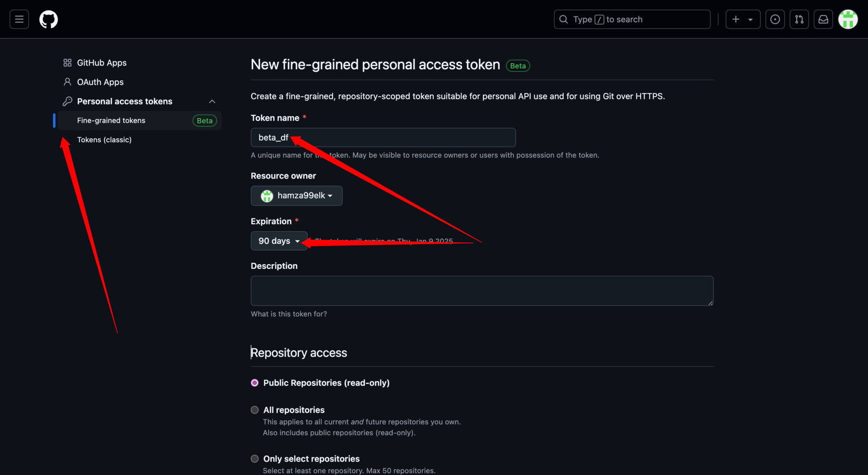Open GitHub Apps settings link
This screenshot has width=868, height=475.
pyautogui.click(x=101, y=63)
